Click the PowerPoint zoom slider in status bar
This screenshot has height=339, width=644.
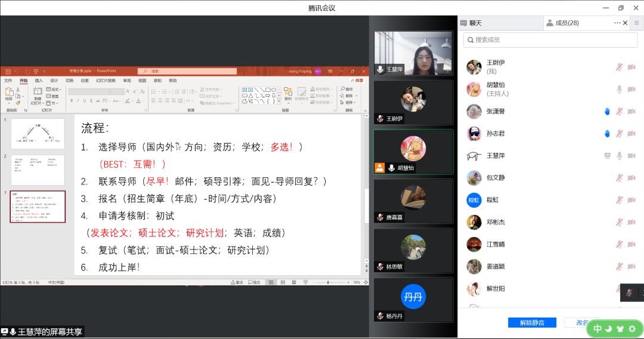(329, 282)
